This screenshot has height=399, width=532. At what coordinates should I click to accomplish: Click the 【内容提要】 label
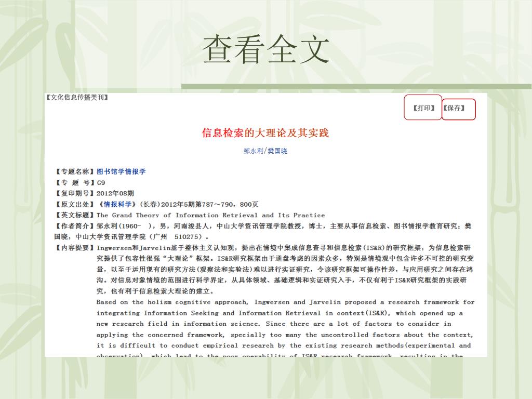coord(75,248)
